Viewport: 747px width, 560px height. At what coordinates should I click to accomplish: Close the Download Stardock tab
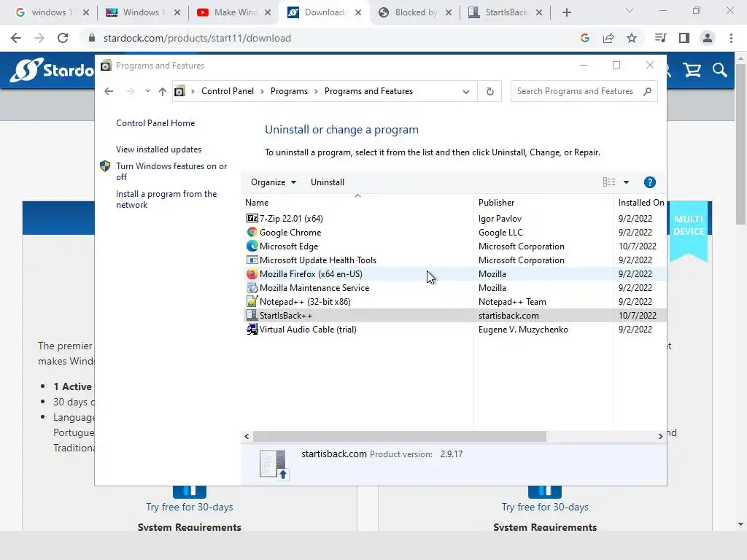coord(358,12)
